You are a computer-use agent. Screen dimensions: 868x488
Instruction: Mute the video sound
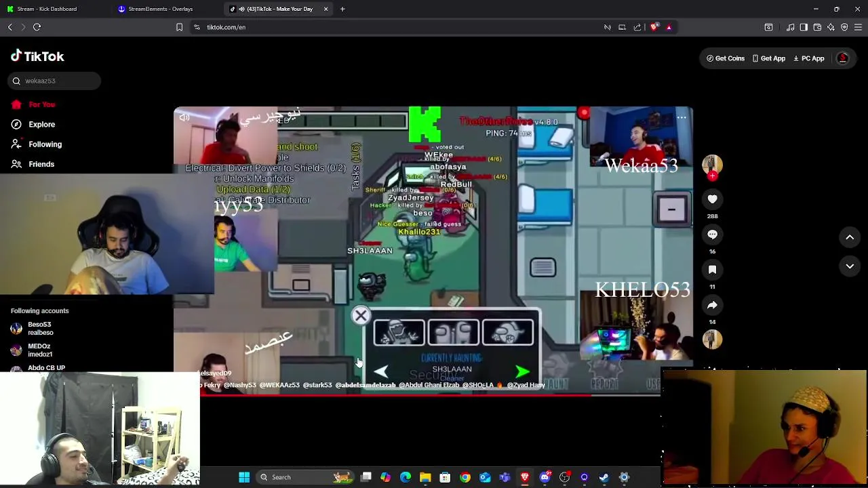click(184, 118)
